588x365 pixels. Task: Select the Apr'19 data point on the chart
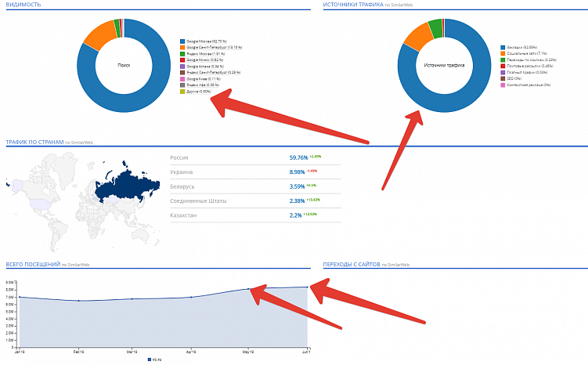tap(191, 297)
